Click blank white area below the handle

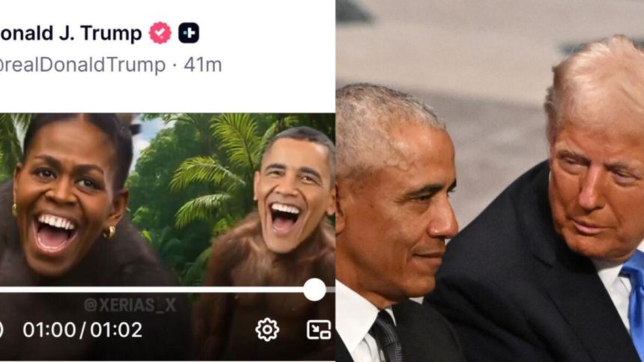point(164,94)
